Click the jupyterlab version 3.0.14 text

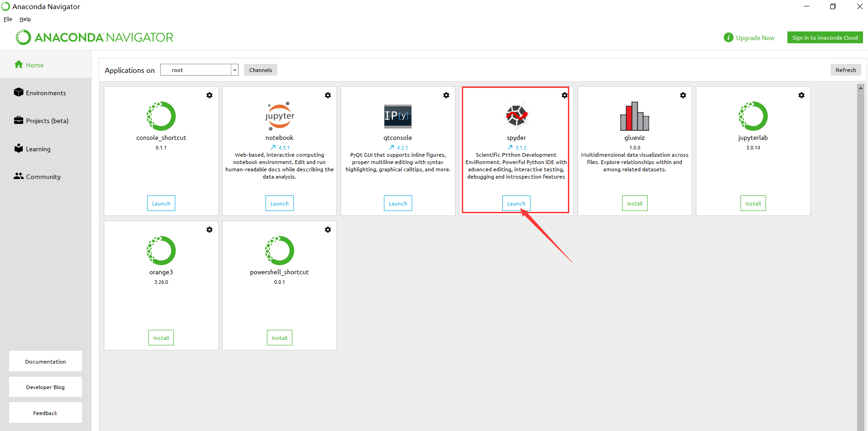click(753, 148)
